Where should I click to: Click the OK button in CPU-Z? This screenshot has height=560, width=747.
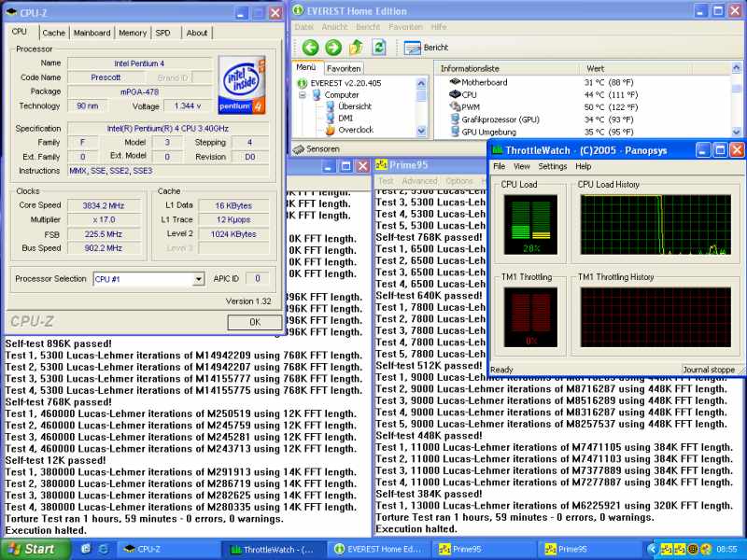[x=255, y=322]
